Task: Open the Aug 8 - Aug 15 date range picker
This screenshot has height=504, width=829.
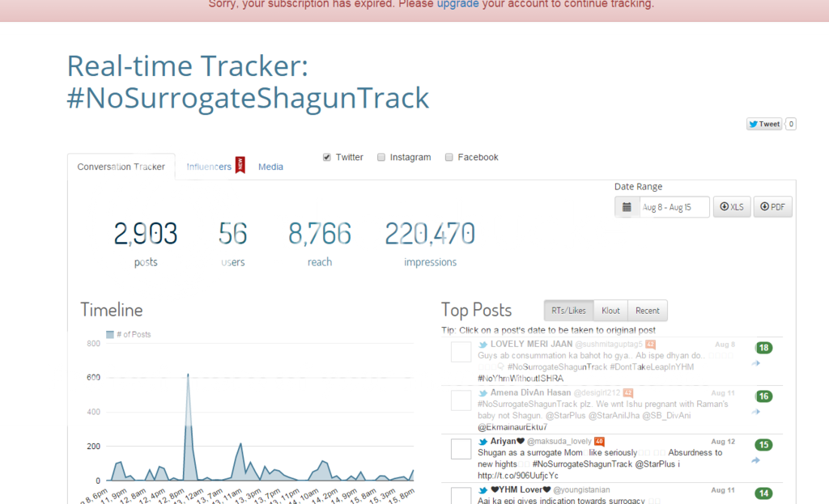Action: pos(674,207)
